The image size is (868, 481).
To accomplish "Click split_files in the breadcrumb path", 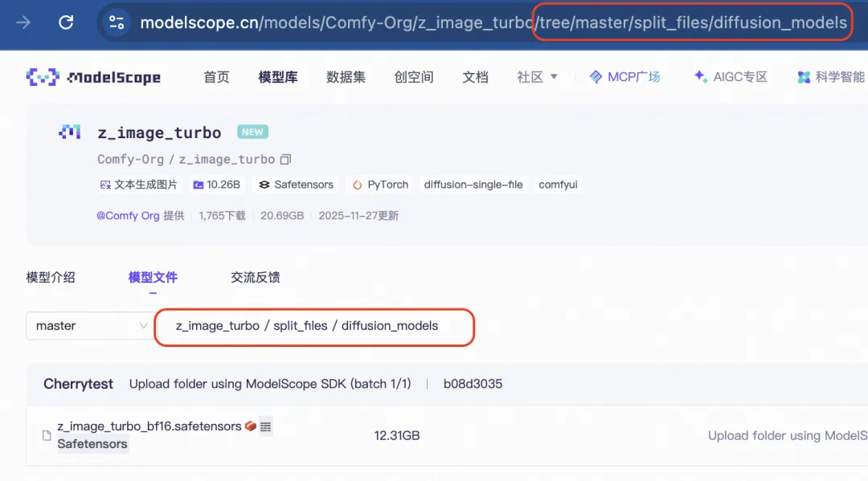I will (301, 326).
